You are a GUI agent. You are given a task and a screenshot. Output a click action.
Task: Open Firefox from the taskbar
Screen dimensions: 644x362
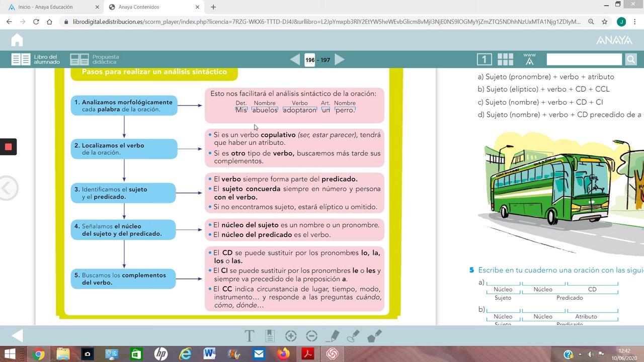click(283, 354)
